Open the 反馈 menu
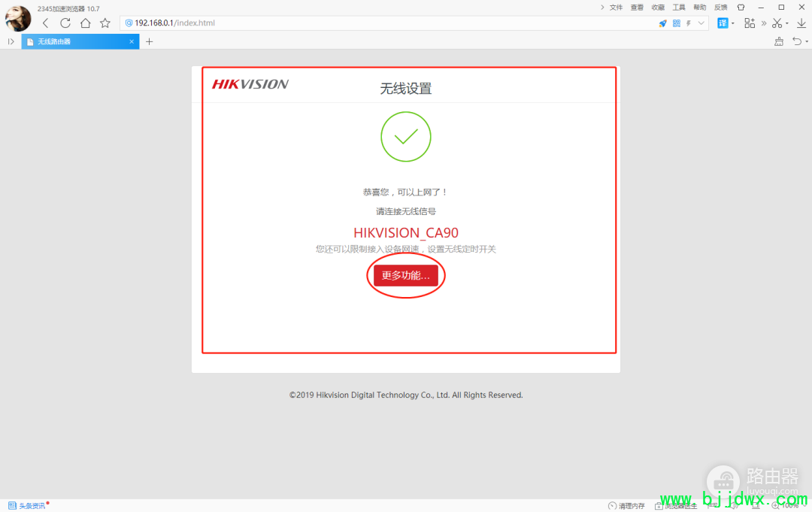This screenshot has height=512, width=812. click(721, 8)
